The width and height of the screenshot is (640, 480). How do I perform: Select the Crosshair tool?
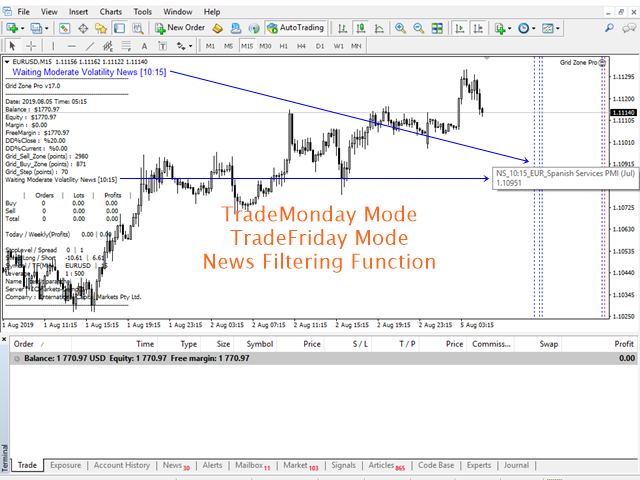click(x=31, y=46)
